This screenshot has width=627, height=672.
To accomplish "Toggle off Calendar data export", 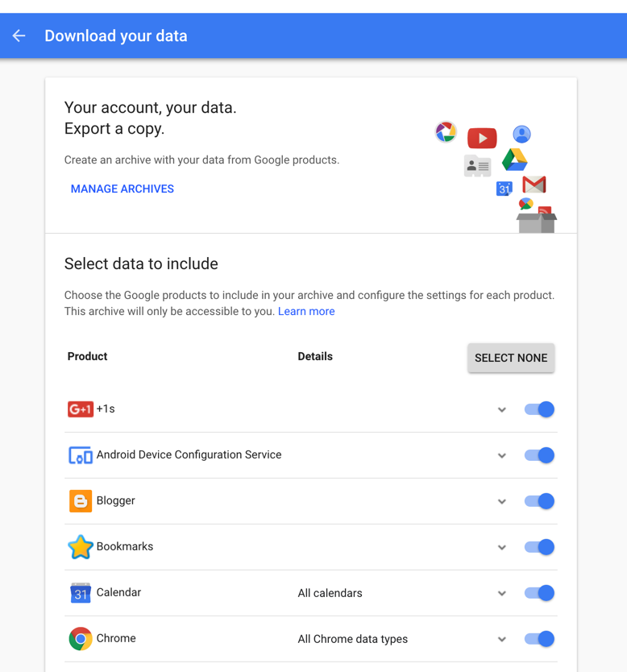I will pos(539,593).
